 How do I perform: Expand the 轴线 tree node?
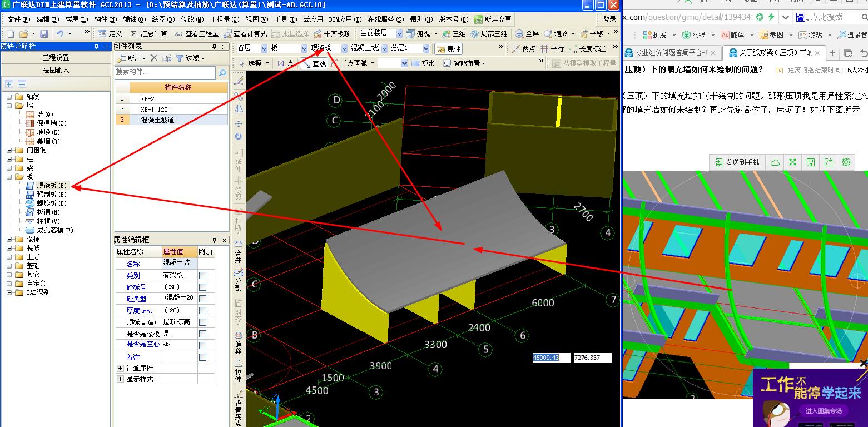(x=9, y=97)
